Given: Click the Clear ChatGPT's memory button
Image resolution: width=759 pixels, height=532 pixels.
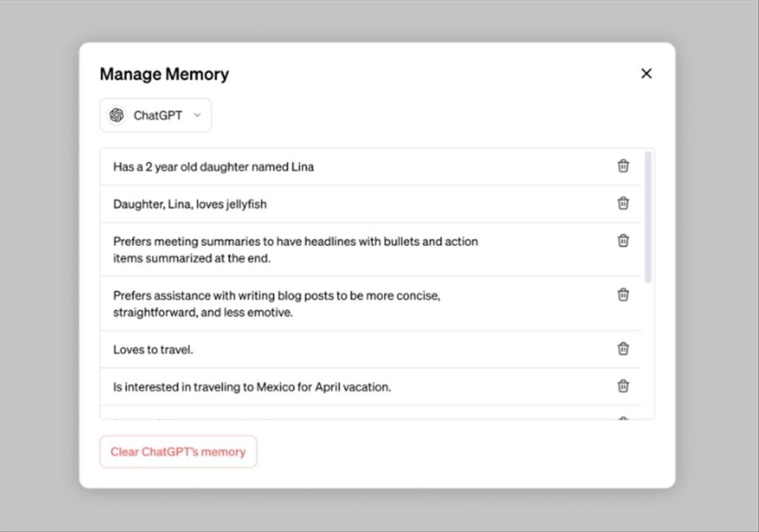Looking at the screenshot, I should (178, 452).
